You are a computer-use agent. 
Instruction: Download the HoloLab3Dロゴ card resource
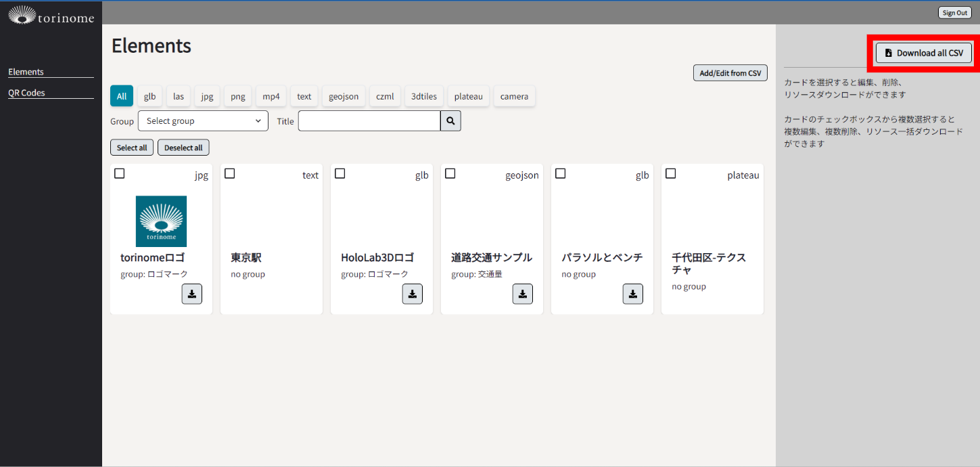click(x=412, y=294)
